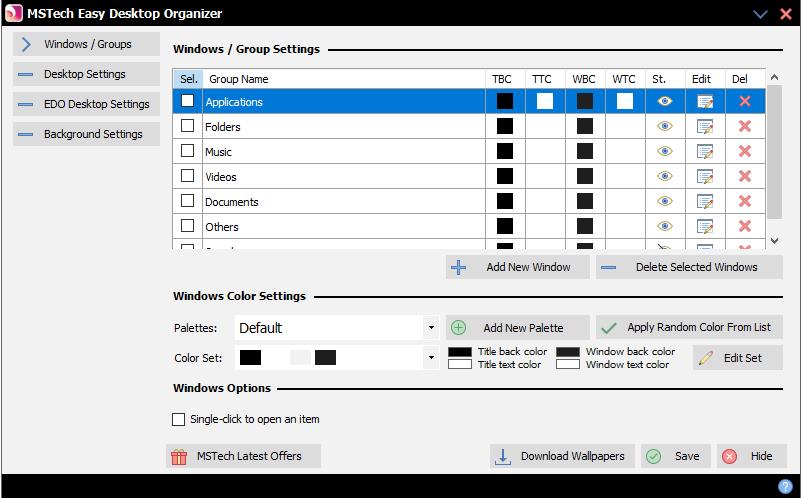This screenshot has width=801, height=498.
Task: Open the Background Settings section
Action: 86,134
